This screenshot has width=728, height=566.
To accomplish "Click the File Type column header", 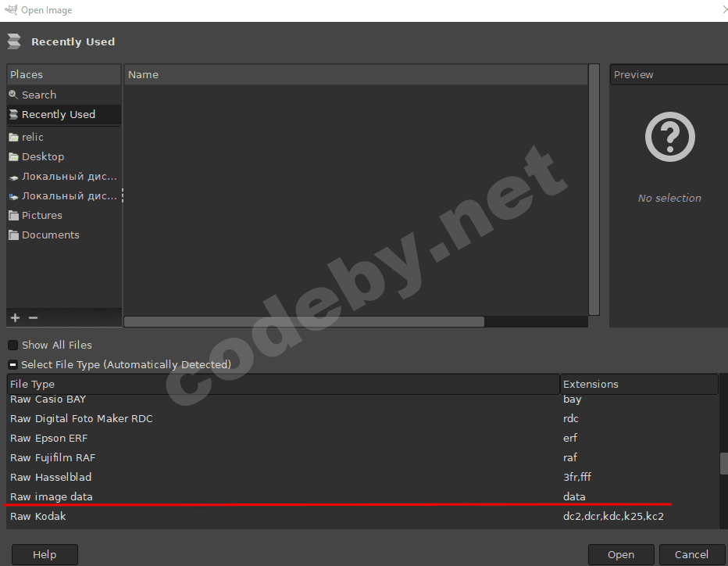I will pyautogui.click(x=284, y=384).
